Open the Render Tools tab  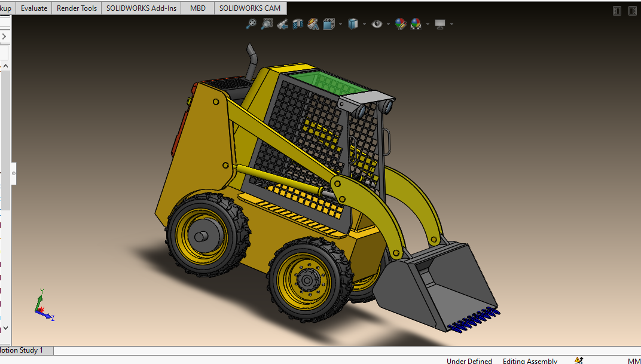[x=77, y=8]
